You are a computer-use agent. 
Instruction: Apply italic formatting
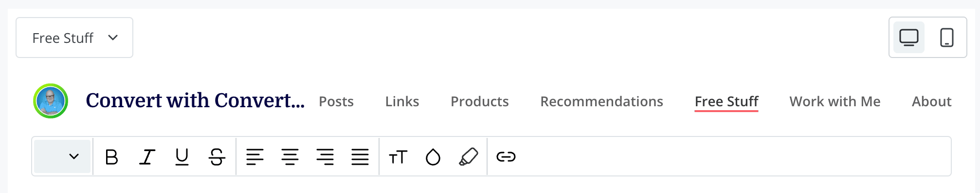point(146,157)
